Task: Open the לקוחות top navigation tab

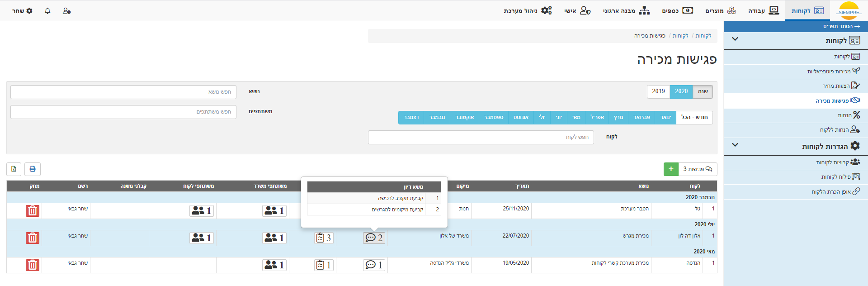Action: (807, 11)
